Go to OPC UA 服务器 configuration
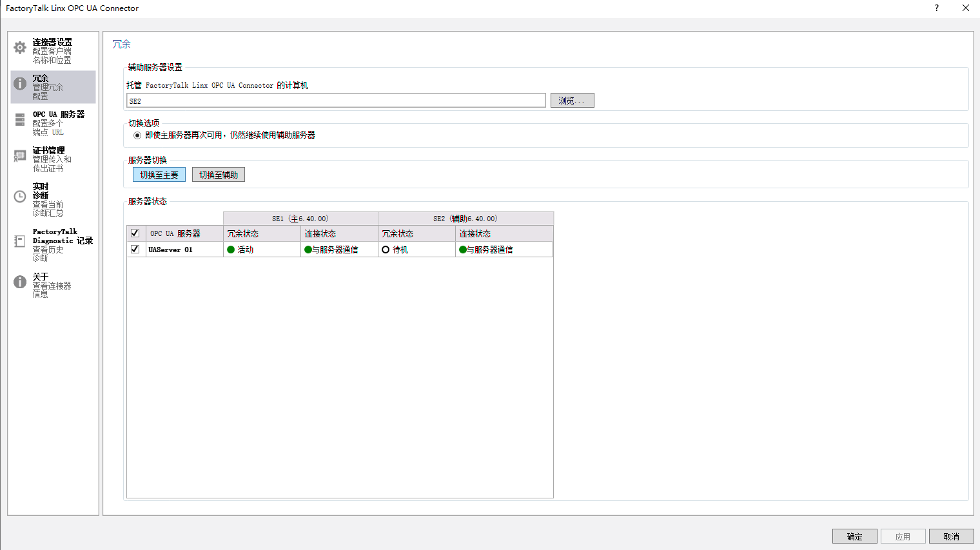The image size is (980, 550). tap(53, 123)
